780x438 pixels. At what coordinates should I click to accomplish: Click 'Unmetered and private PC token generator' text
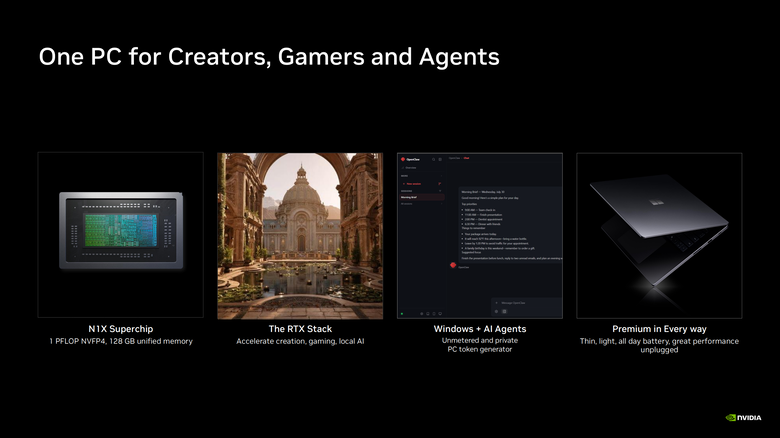(480, 345)
